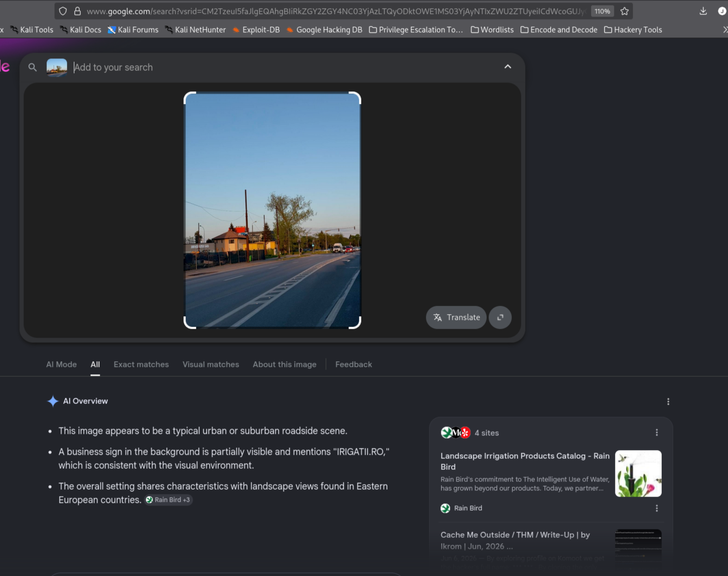Open About this image tab
This screenshot has width=728, height=576.
[x=285, y=364]
